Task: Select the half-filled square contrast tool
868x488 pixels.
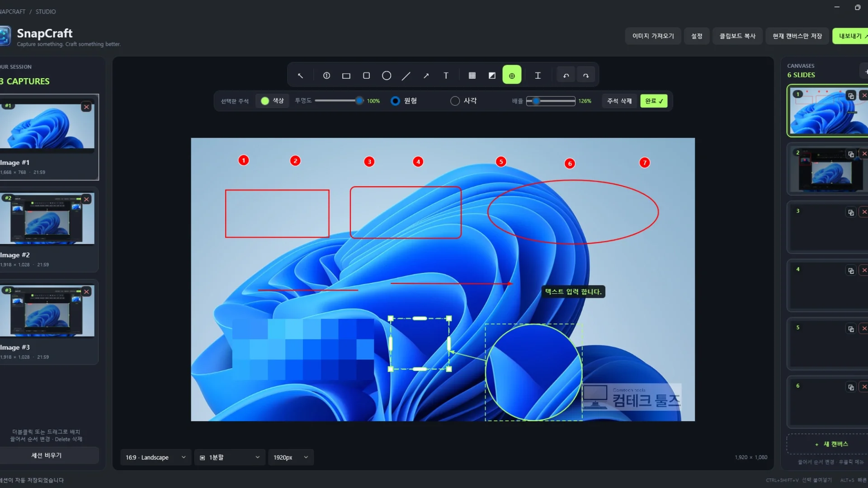Action: click(x=492, y=75)
